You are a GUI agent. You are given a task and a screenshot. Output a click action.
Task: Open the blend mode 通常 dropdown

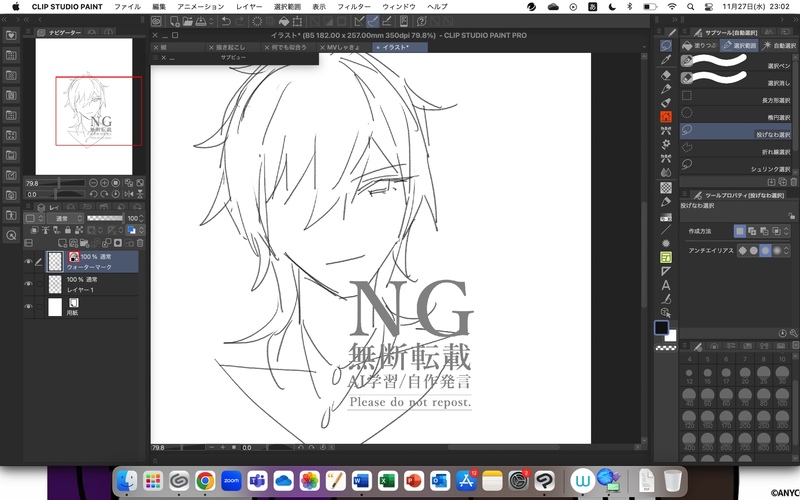tap(65, 218)
